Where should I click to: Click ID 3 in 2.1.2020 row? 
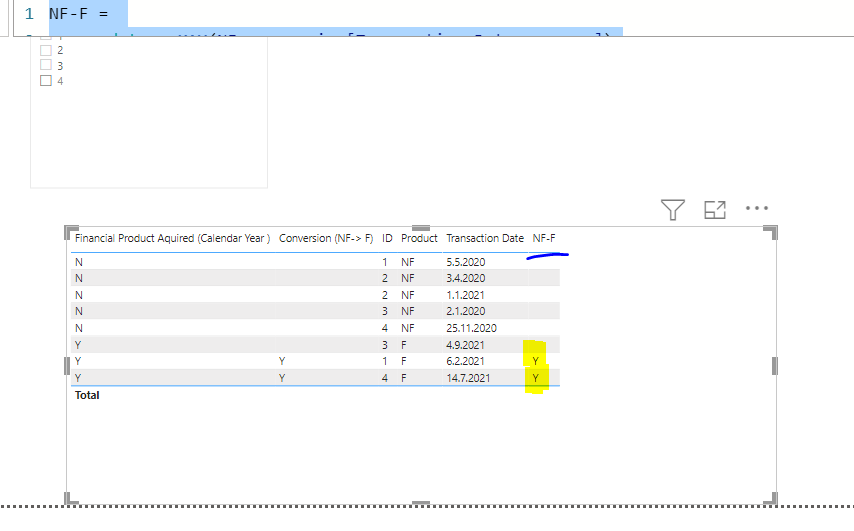click(x=385, y=312)
